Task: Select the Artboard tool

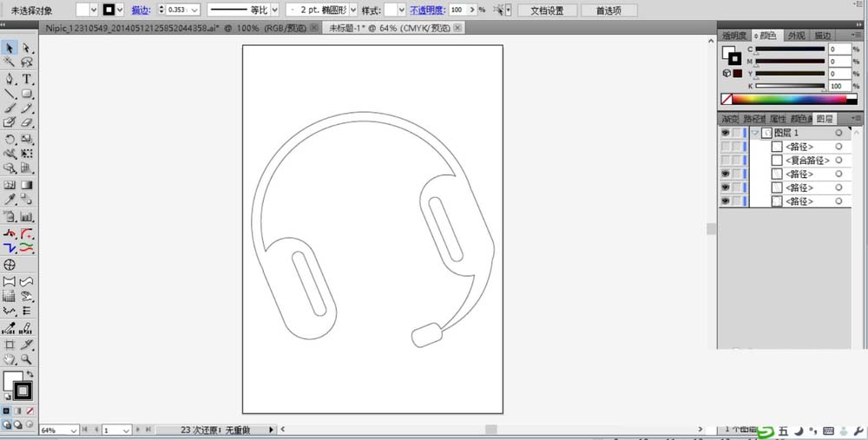Action: [x=10, y=345]
